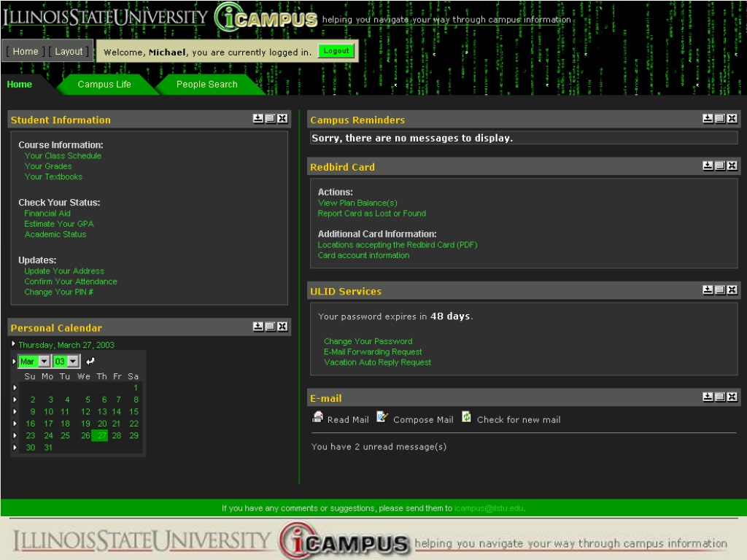Click the iCampus logo in the header

point(266,17)
